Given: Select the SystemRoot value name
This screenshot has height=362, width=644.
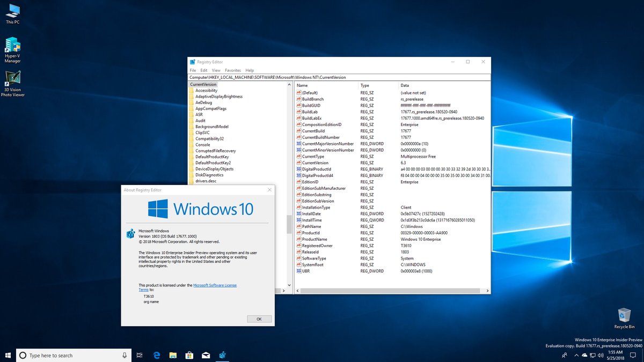Looking at the screenshot, I should (313, 264).
